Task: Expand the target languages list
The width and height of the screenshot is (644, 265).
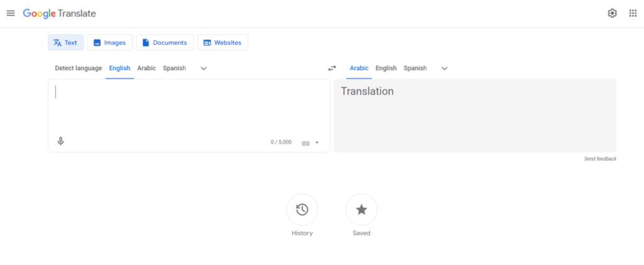Action: click(445, 68)
